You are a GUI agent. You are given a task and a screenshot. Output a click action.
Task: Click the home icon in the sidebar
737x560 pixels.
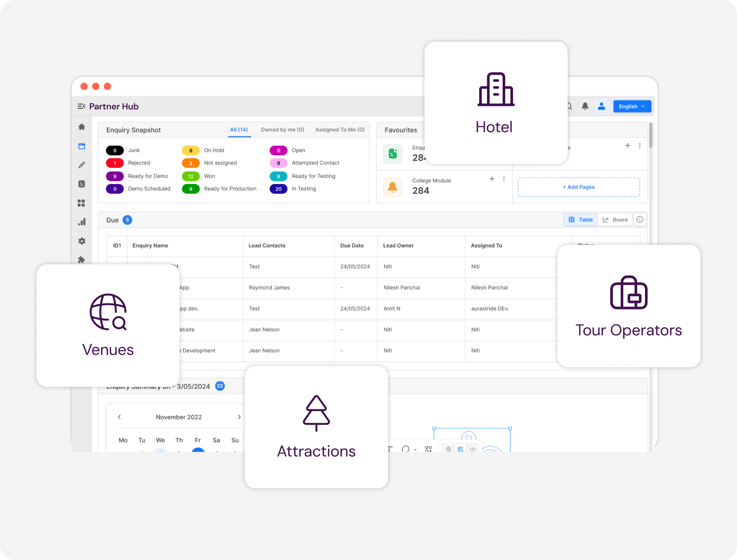(x=82, y=127)
